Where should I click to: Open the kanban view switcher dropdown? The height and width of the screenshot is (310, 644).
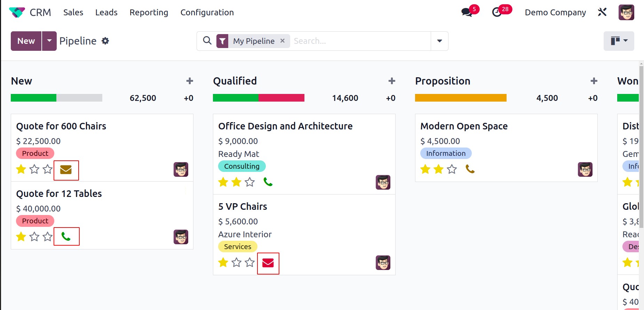point(619,41)
